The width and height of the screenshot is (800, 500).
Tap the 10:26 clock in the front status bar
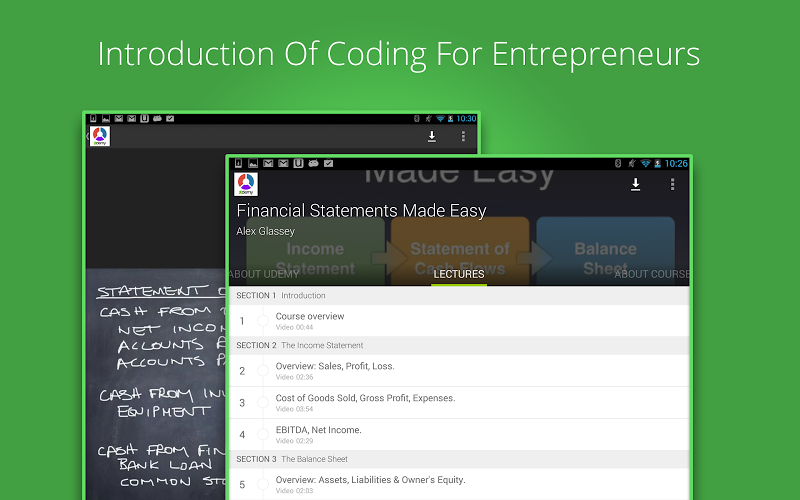tap(676, 163)
